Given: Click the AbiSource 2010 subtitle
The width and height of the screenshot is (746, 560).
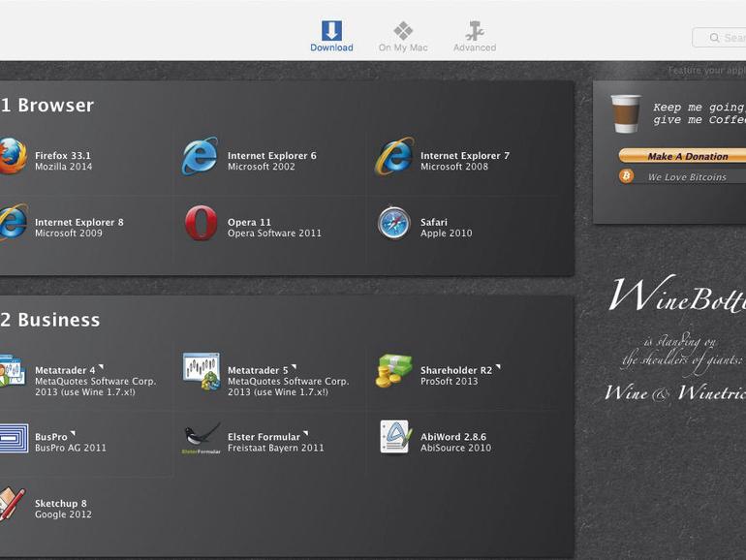Looking at the screenshot, I should pyautogui.click(x=455, y=448).
